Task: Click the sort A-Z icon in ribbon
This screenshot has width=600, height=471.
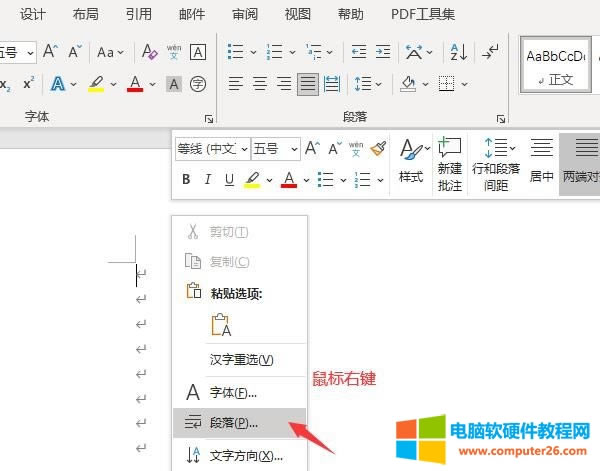Action: 458,52
